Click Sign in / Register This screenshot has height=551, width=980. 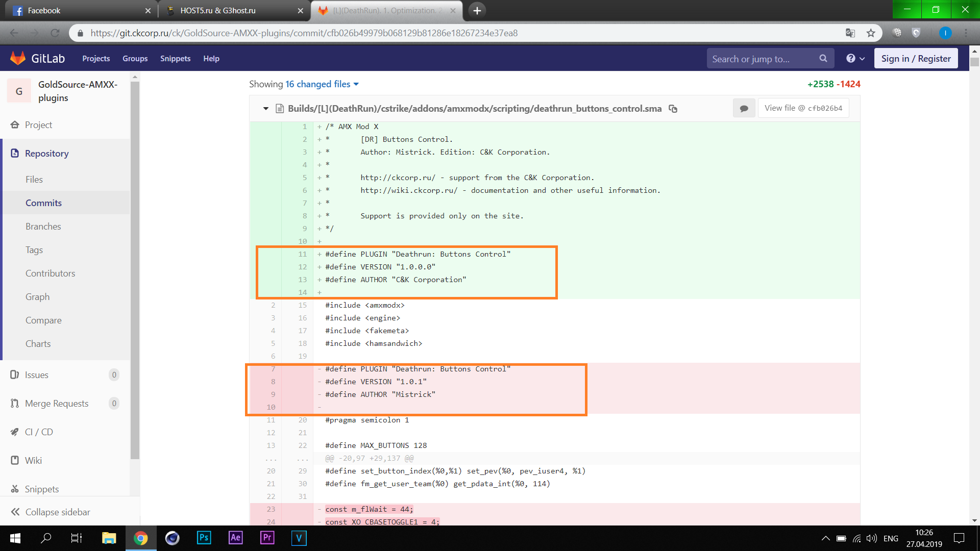tap(916, 59)
